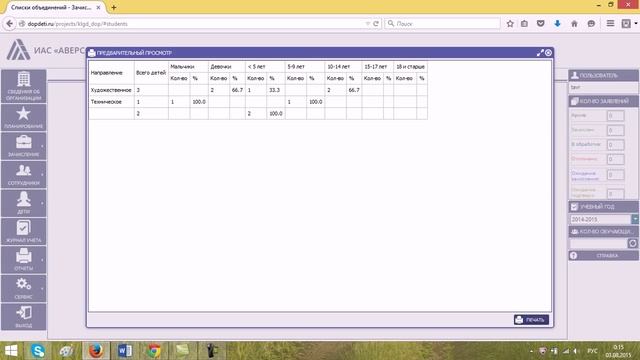Open Word from the taskbar
640x360 pixels.
pos(125,351)
